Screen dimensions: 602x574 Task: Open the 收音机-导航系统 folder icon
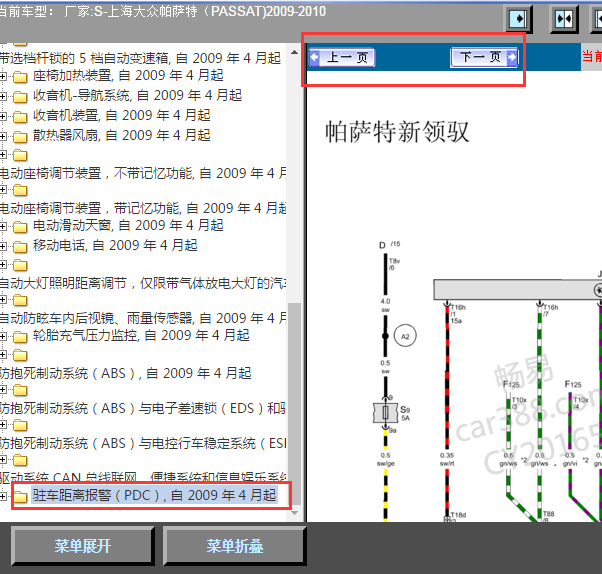(x=20, y=97)
